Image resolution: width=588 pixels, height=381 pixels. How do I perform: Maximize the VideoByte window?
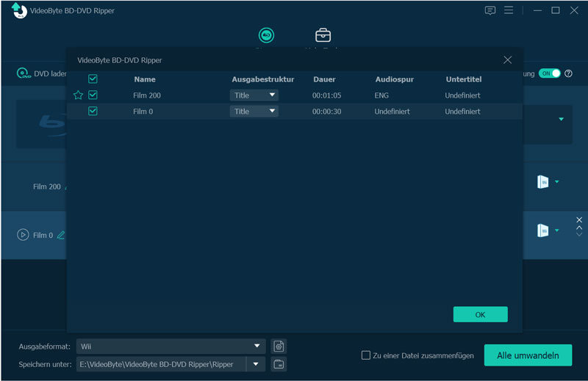click(x=556, y=10)
